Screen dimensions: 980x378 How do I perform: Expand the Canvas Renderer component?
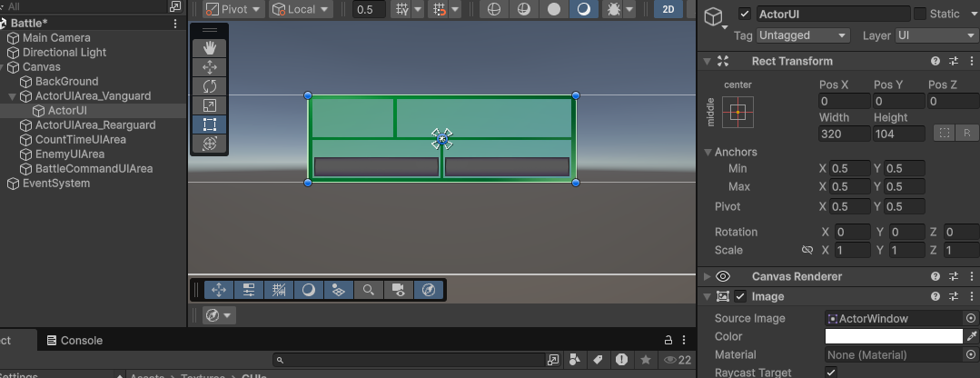(x=708, y=276)
